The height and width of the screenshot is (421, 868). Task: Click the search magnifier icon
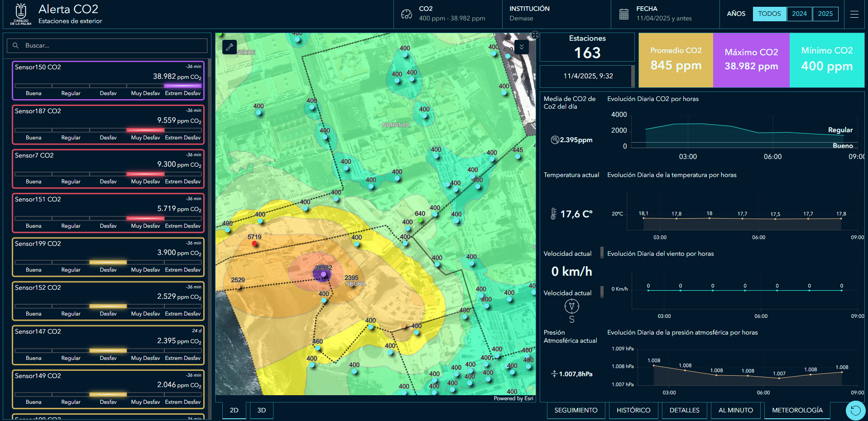click(16, 45)
